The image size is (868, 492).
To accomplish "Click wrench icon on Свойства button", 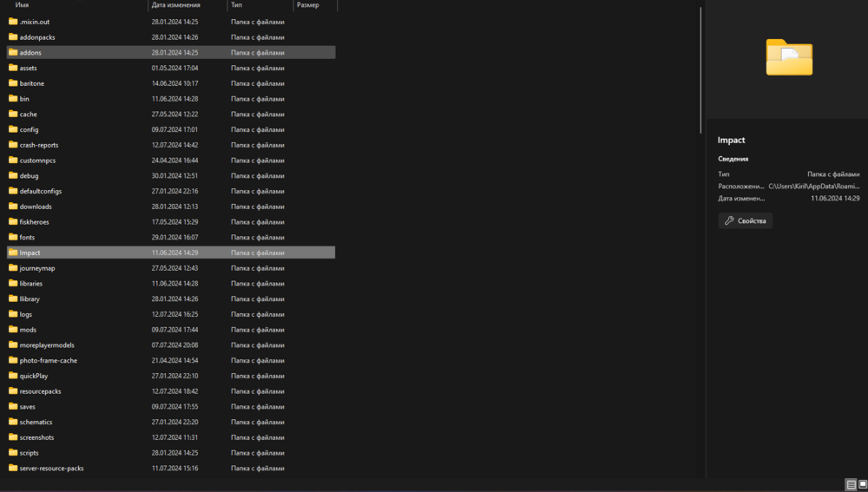I will [x=729, y=220].
